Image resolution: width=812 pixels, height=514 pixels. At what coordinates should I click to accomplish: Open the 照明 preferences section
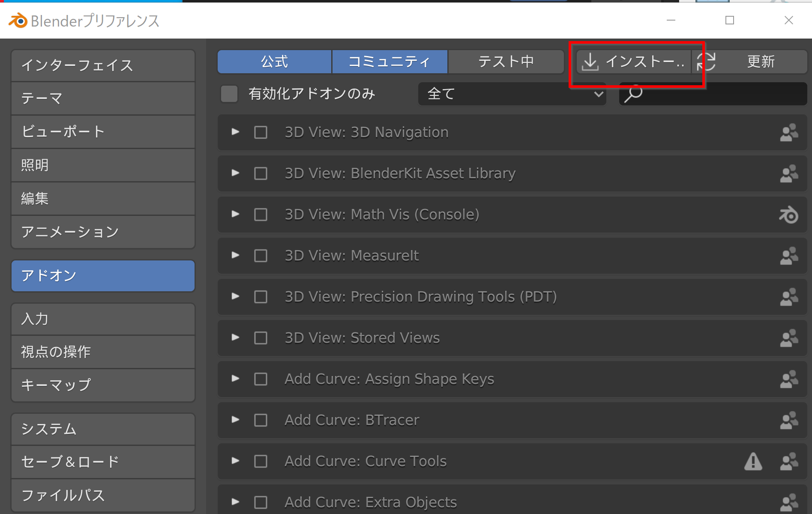pyautogui.click(x=103, y=165)
